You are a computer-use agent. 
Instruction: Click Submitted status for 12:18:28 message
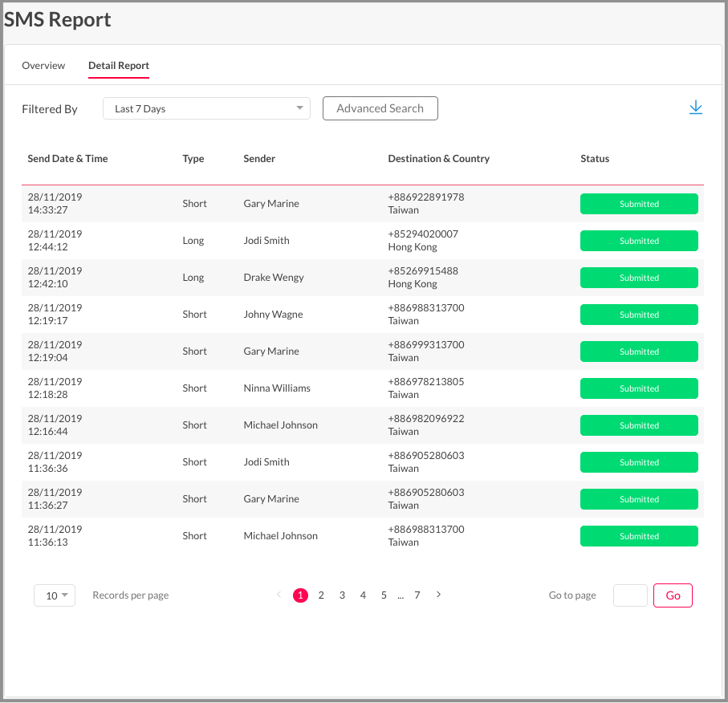639,388
